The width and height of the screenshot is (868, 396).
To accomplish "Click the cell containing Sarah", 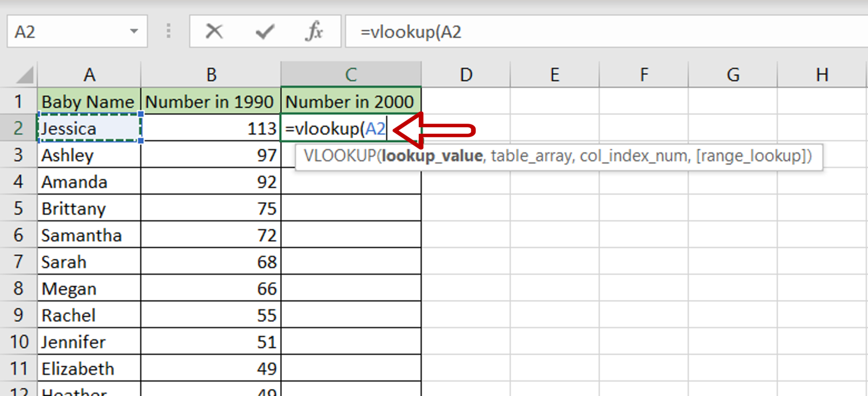I will [89, 261].
